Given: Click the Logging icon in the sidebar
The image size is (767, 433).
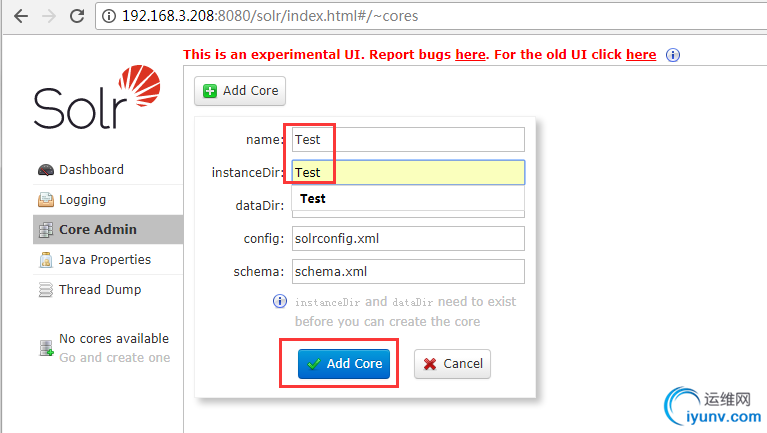Looking at the screenshot, I should (46, 200).
